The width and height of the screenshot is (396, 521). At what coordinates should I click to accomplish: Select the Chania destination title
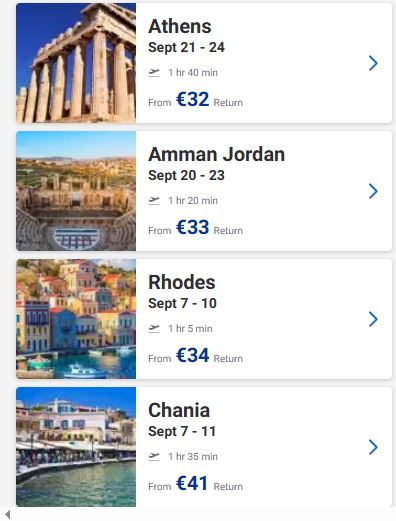click(x=179, y=410)
